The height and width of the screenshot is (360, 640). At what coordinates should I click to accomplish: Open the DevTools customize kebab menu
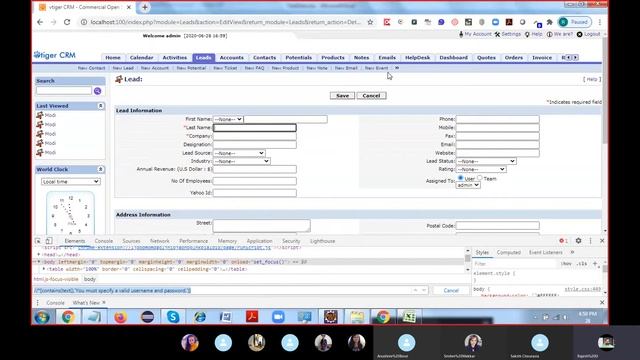click(590, 241)
